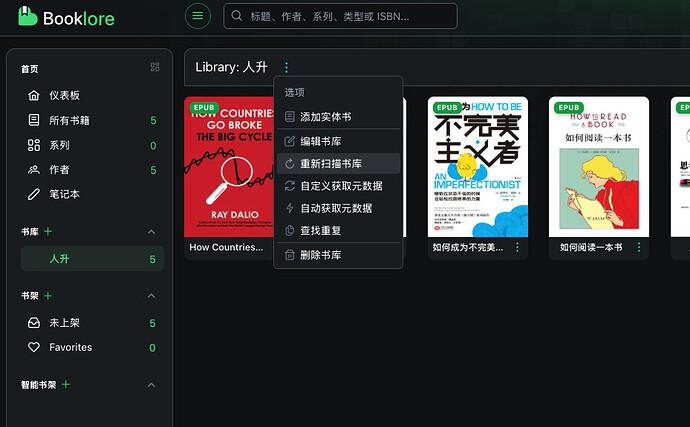Open options for 如何成为不完美 book

click(x=518, y=247)
